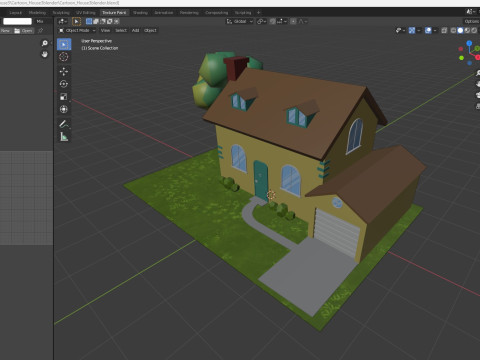This screenshot has width=480, height=360.
Task: Open the Object menu in viewport header
Action: (x=150, y=30)
